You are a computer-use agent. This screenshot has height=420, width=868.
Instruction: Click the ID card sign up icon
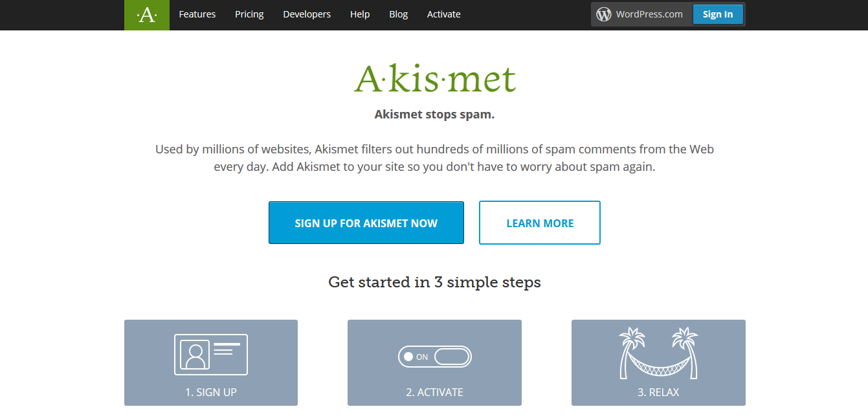tap(211, 354)
